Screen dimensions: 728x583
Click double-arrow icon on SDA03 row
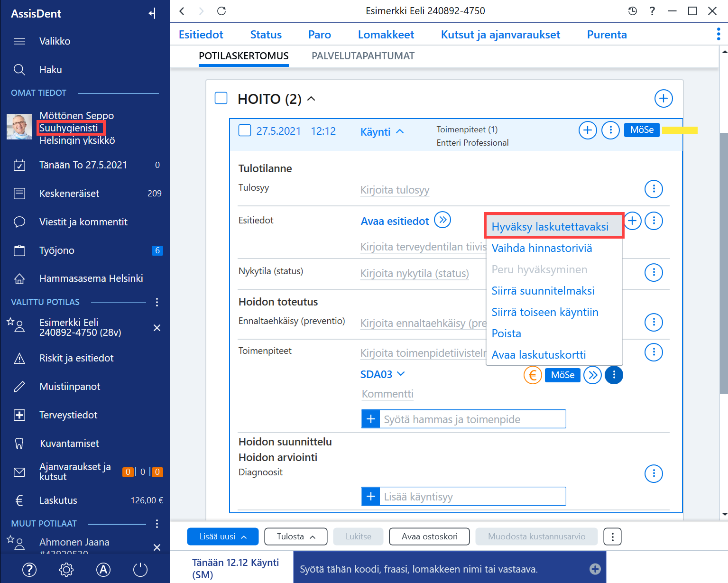tap(592, 375)
